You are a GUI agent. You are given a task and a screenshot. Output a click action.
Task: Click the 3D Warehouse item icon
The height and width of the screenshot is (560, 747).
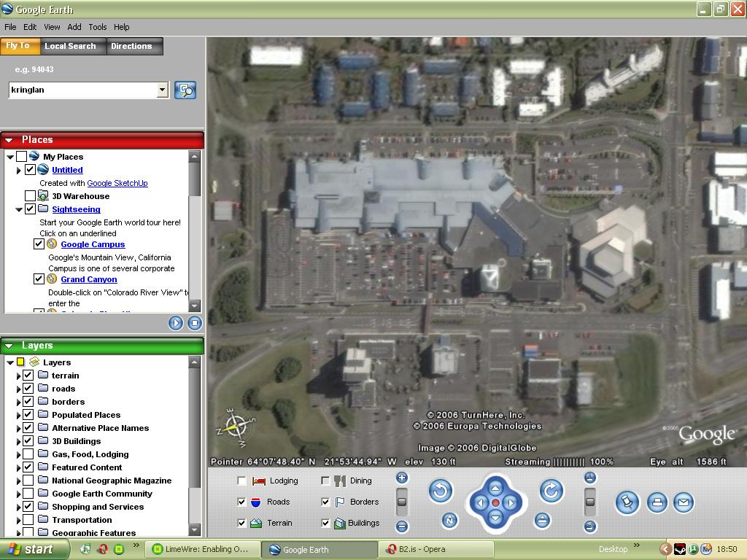tap(43, 195)
